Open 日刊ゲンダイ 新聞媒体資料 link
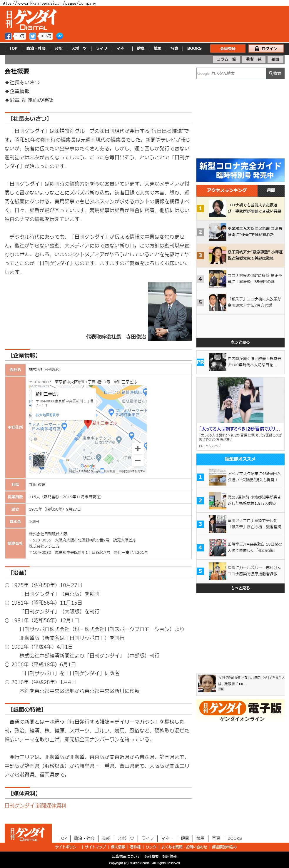The width and height of the screenshot is (289, 868). [x=35, y=805]
